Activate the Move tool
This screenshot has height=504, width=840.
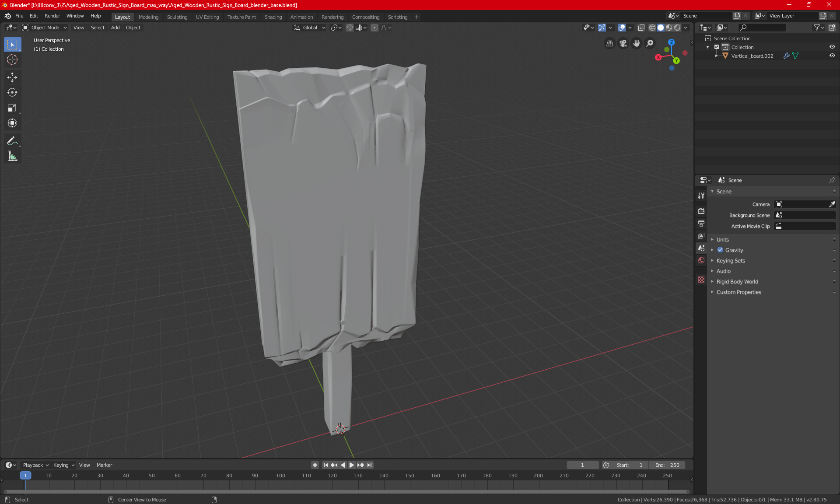12,77
